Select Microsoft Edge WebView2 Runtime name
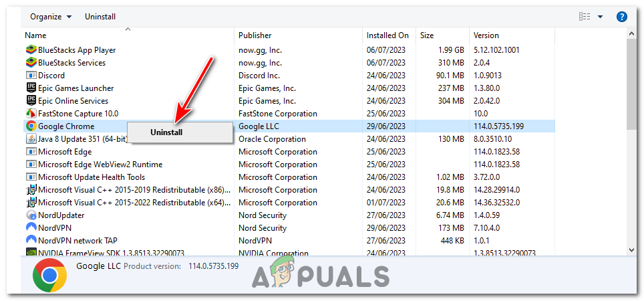The height and width of the screenshot is (301, 644). 100,165
